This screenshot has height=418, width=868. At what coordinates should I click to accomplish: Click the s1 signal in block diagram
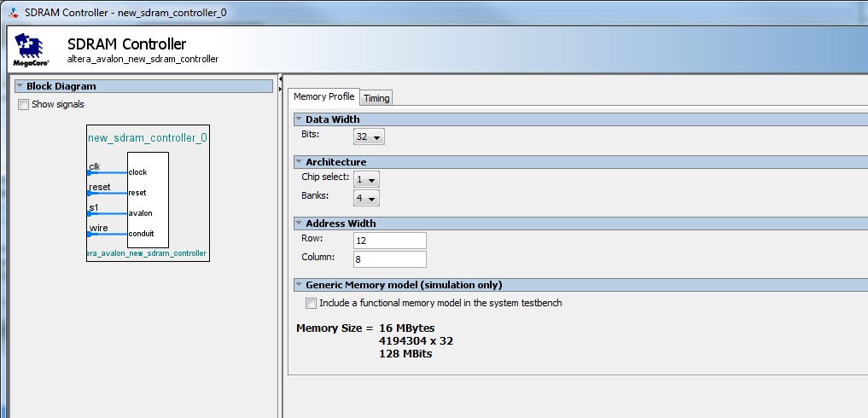coord(94,207)
